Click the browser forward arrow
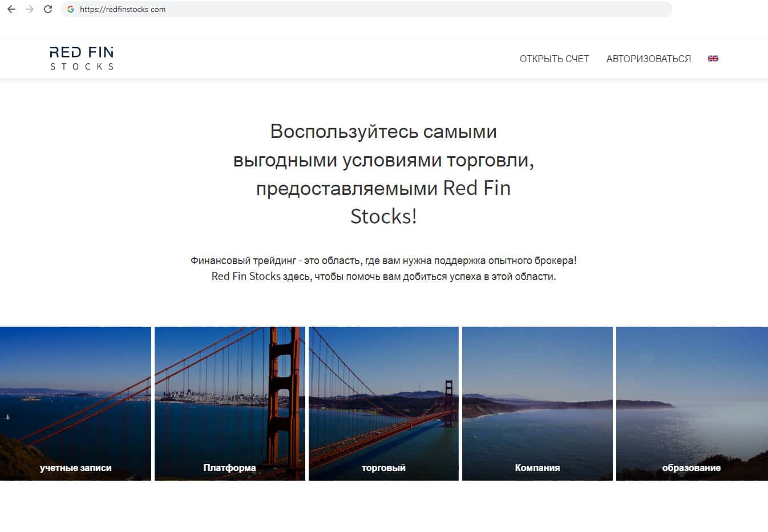The image size is (768, 532). point(30,9)
